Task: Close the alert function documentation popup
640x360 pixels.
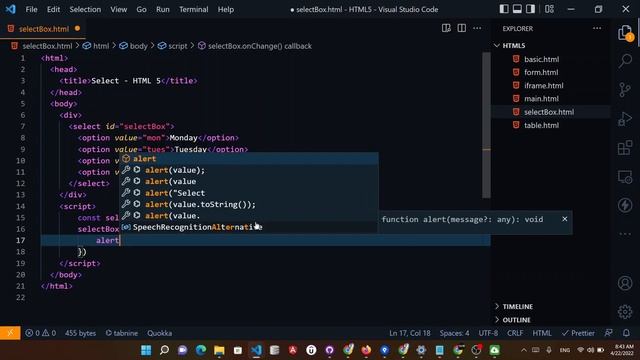Action: pos(564,219)
